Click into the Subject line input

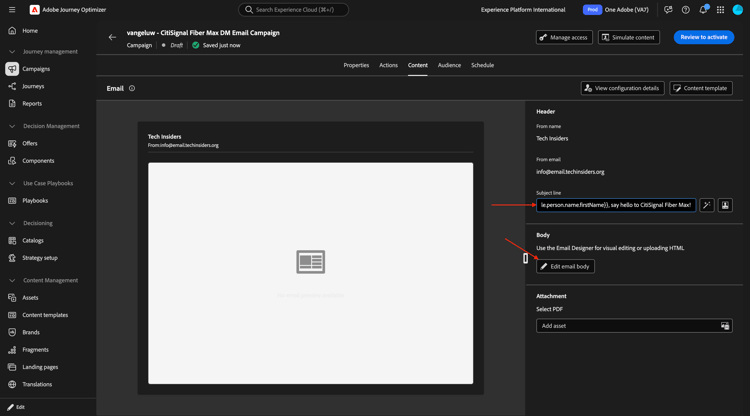point(616,205)
